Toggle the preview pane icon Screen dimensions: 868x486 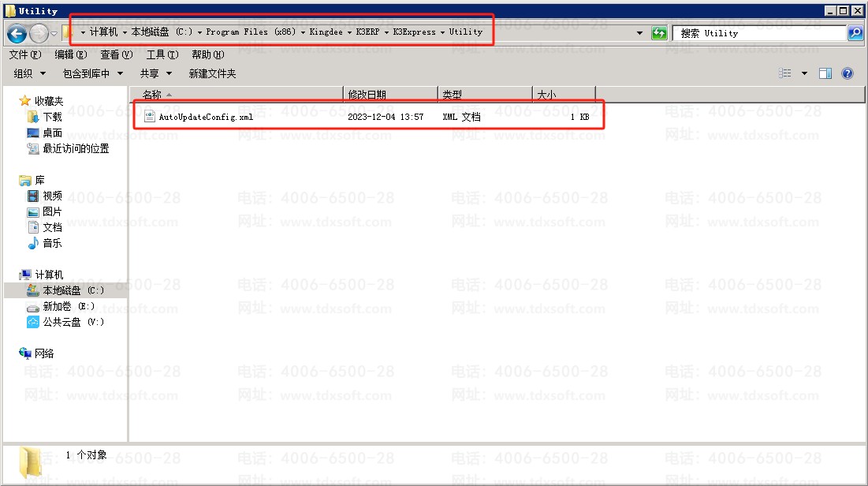(x=825, y=73)
